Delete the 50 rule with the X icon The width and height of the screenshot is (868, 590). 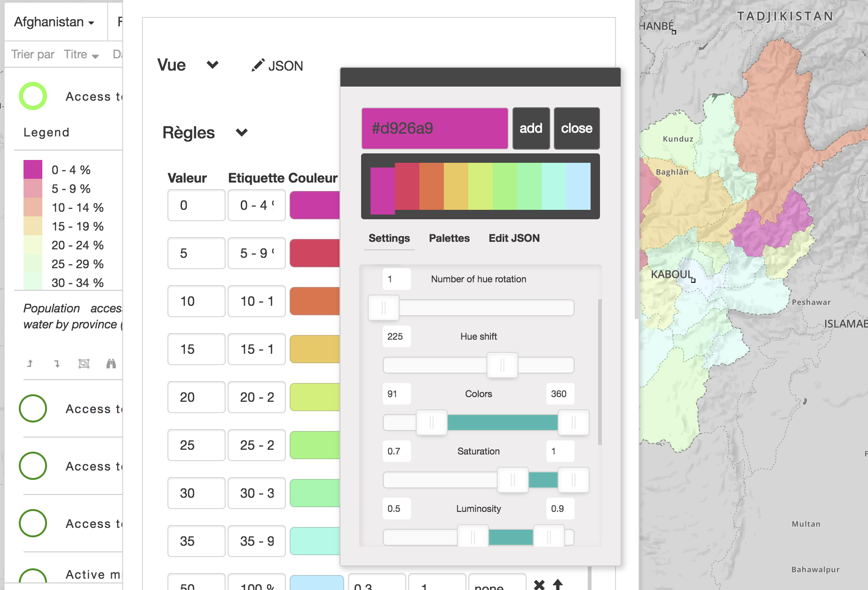(539, 585)
